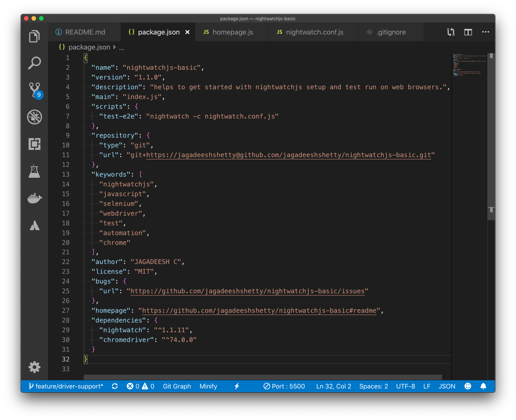
Task: Change indentation via Spaces: 2
Action: (x=373, y=386)
